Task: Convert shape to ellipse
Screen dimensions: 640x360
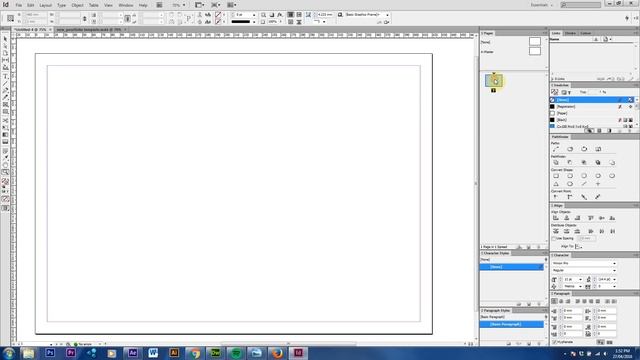Action: [612, 176]
